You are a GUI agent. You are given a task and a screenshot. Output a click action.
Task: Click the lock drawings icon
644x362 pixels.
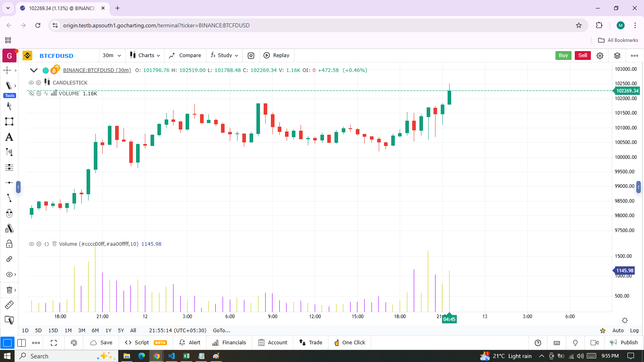(9, 244)
